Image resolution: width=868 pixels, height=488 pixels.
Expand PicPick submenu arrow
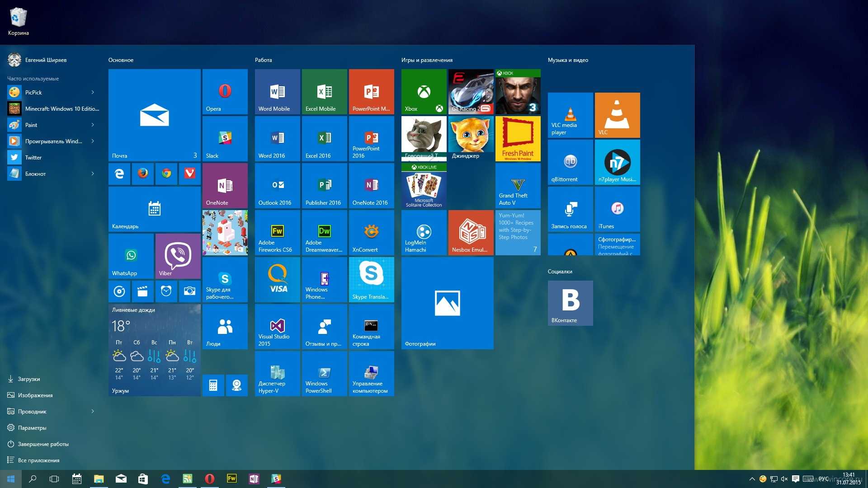tap(94, 92)
